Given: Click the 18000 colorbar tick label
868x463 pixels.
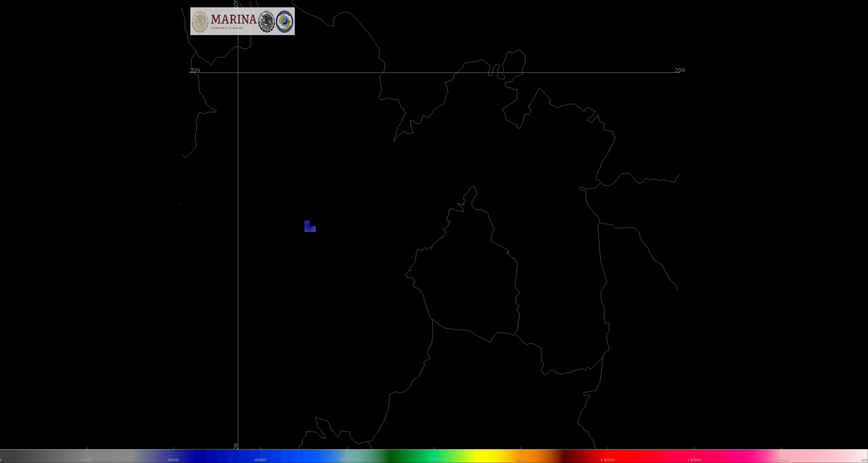Looking at the screenshot, I should pyautogui.click(x=781, y=460).
